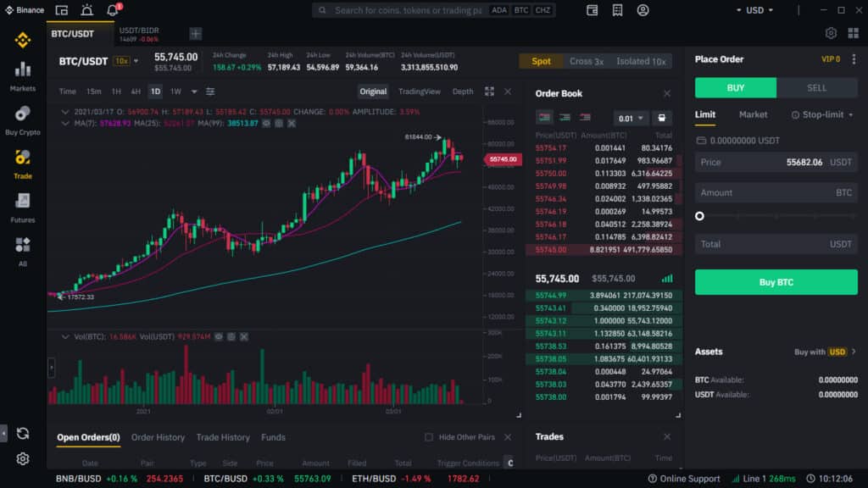Open the Trade History tab
The image size is (868, 488).
(223, 437)
